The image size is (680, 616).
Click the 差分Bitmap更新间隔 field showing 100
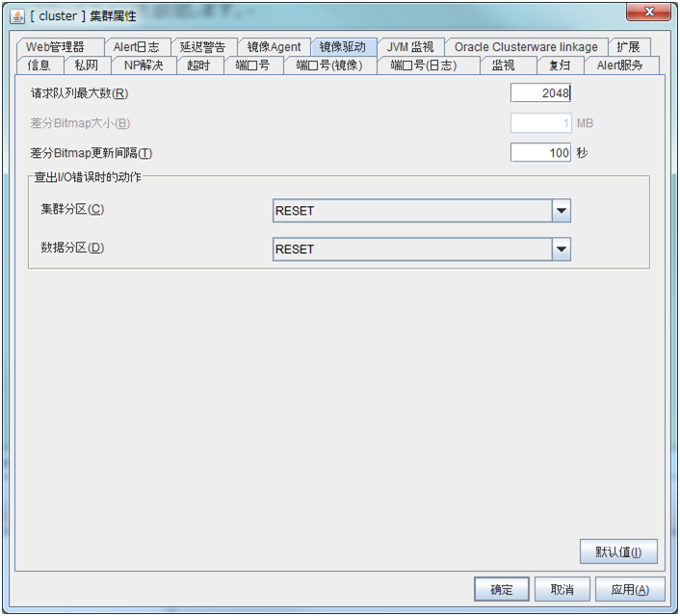[540, 153]
